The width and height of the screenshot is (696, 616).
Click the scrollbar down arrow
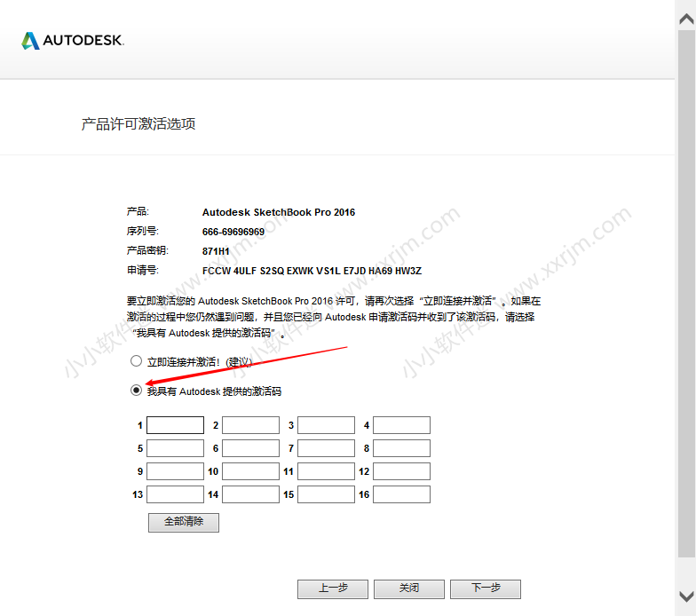coord(687,596)
